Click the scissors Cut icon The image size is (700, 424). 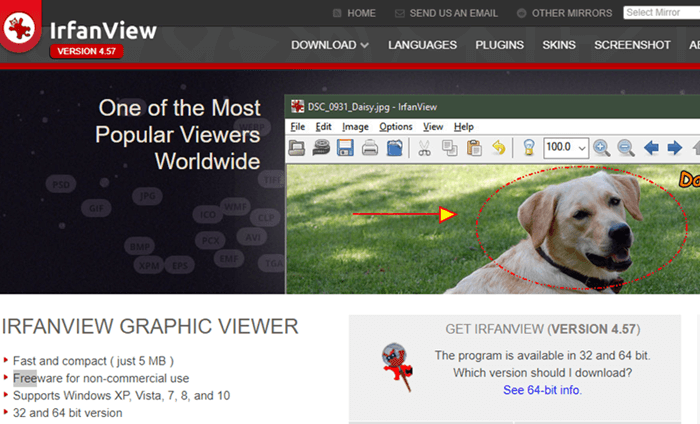click(x=424, y=148)
